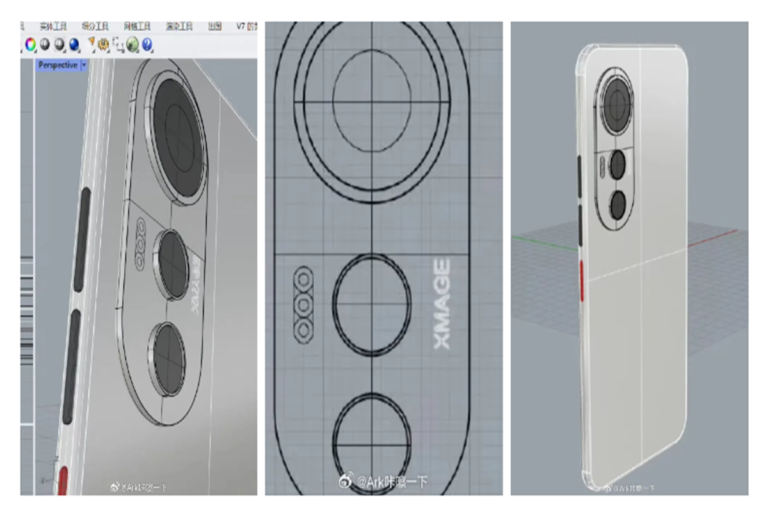This screenshot has height=512, width=768.
Task: Select the 渲染工具 toolbar tab
Action: pyautogui.click(x=181, y=27)
